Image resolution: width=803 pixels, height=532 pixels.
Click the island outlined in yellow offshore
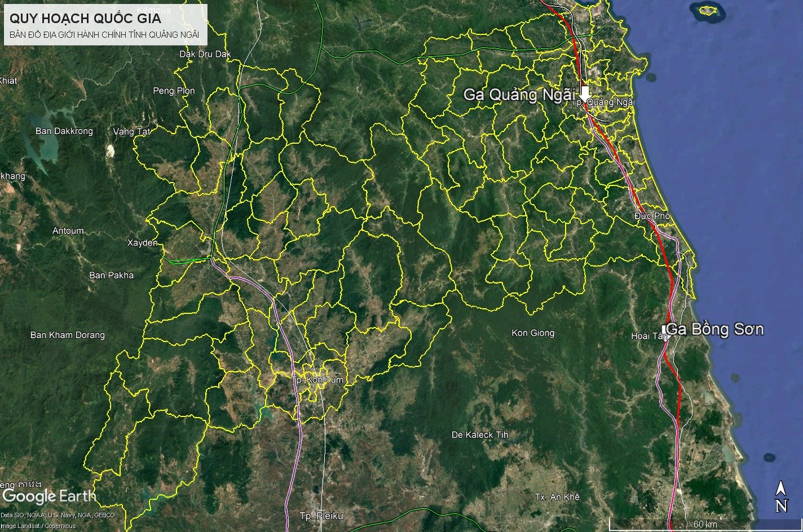(x=707, y=10)
